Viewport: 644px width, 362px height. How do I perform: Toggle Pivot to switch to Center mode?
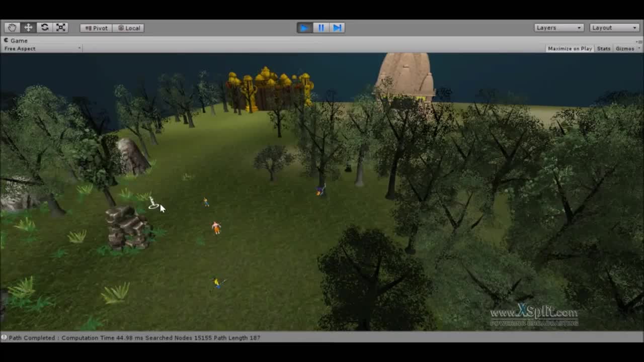coord(95,28)
